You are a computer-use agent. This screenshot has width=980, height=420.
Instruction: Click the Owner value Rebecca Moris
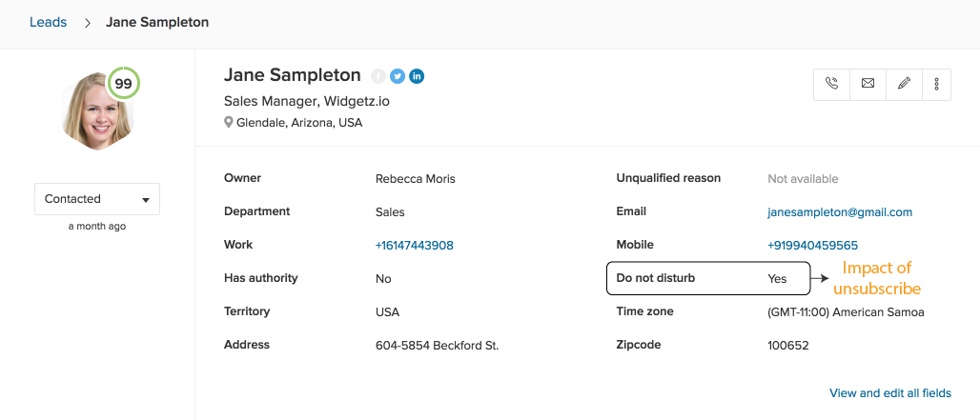click(x=415, y=179)
